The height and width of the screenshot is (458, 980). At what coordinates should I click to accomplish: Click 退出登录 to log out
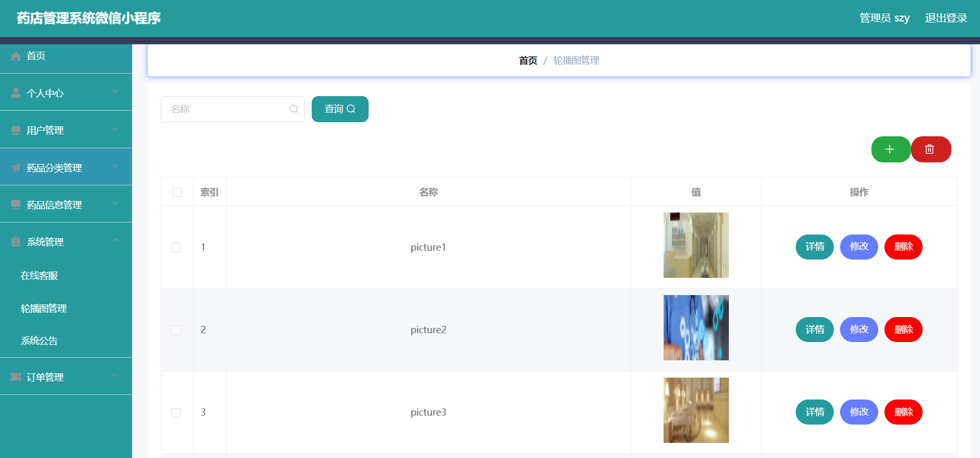(x=946, y=18)
